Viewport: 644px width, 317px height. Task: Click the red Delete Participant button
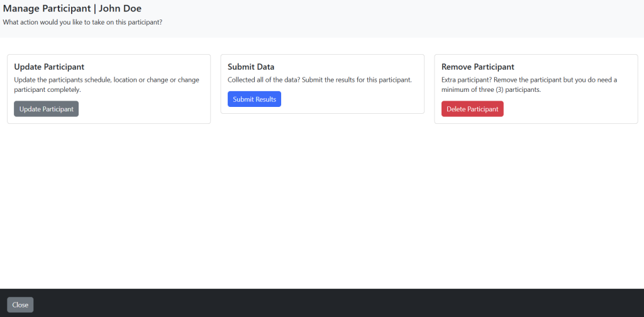click(472, 109)
